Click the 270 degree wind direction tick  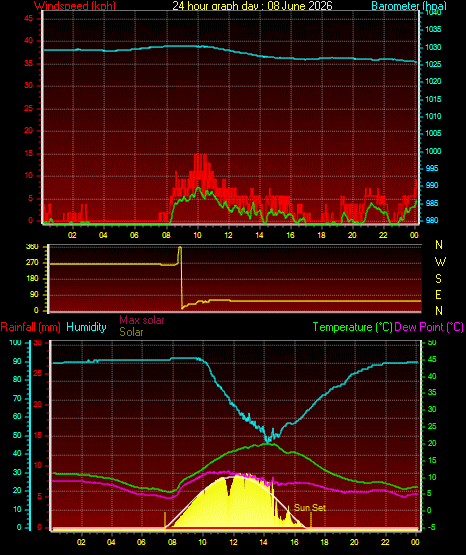click(x=32, y=263)
